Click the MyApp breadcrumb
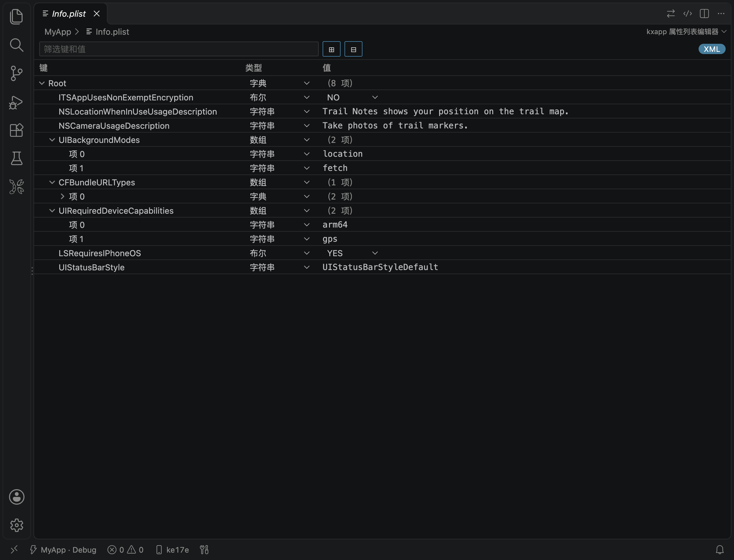 tap(58, 32)
